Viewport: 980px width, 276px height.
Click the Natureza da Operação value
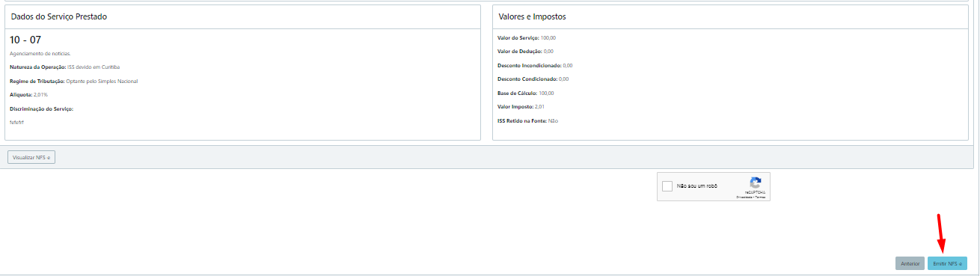click(x=94, y=67)
